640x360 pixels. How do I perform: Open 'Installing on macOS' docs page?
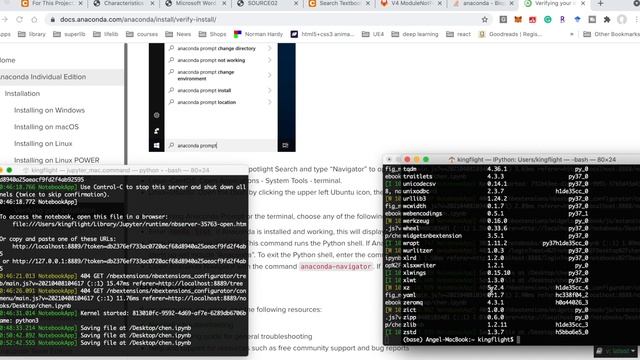click(46, 127)
